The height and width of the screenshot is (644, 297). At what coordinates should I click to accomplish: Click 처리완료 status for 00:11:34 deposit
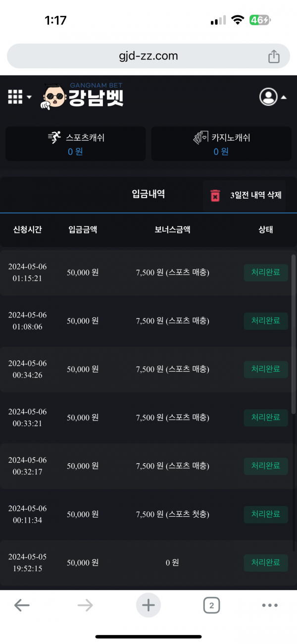click(x=266, y=514)
